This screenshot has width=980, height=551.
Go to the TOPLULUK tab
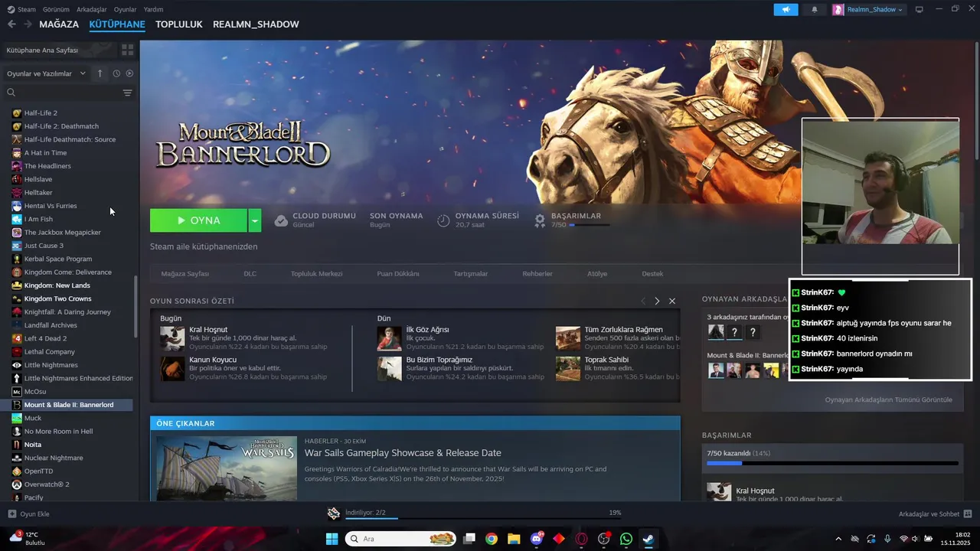(x=178, y=24)
